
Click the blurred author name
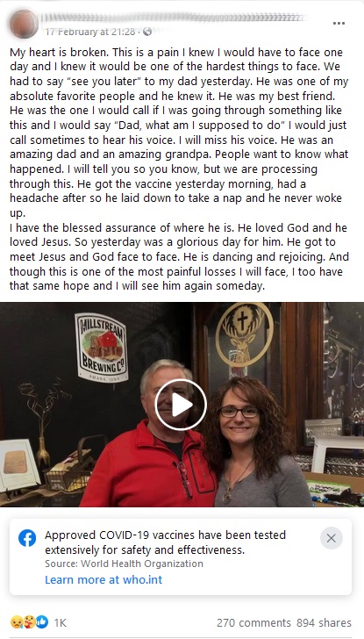pyautogui.click(x=175, y=18)
